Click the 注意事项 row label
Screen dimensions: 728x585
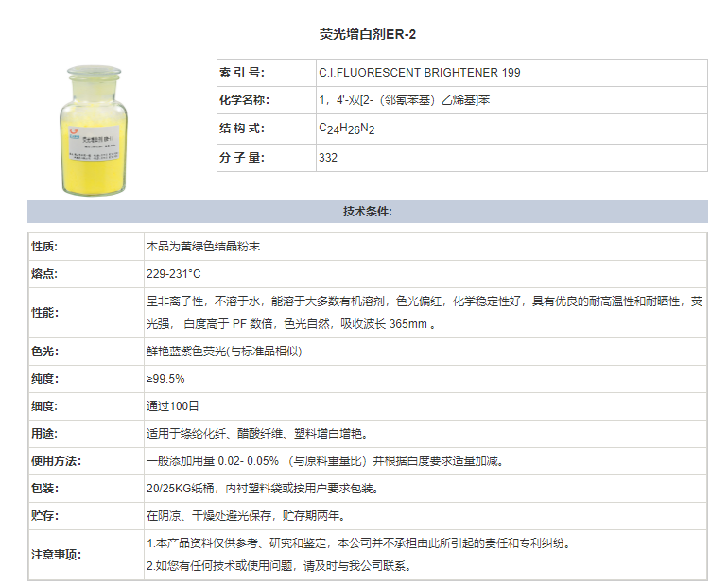tap(56, 555)
